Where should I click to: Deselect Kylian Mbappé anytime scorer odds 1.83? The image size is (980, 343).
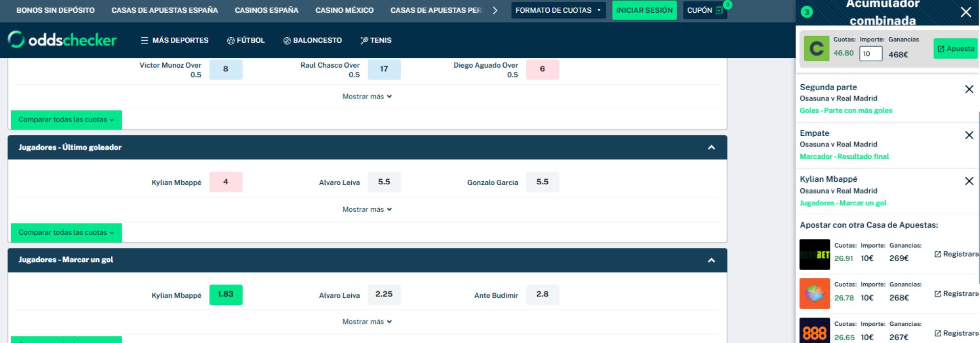point(225,294)
